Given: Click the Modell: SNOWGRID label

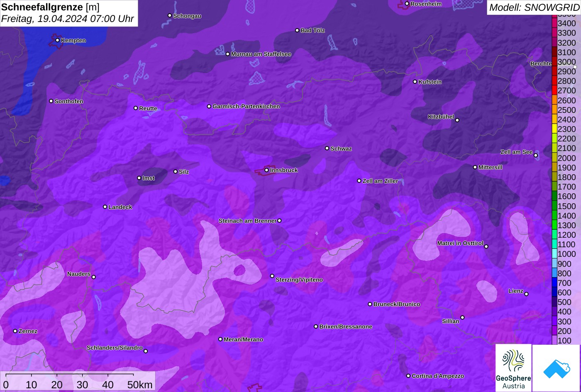Looking at the screenshot, I should click(534, 7).
